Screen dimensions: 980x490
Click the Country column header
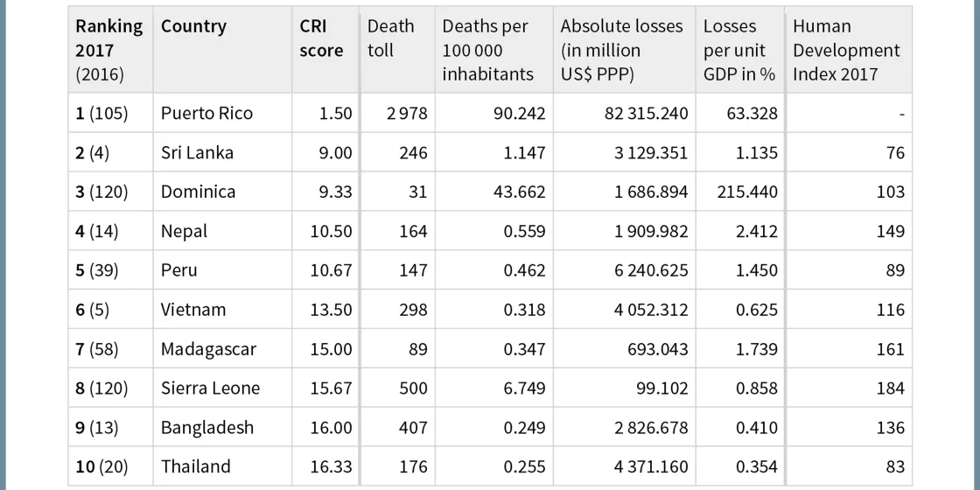pyautogui.click(x=193, y=26)
